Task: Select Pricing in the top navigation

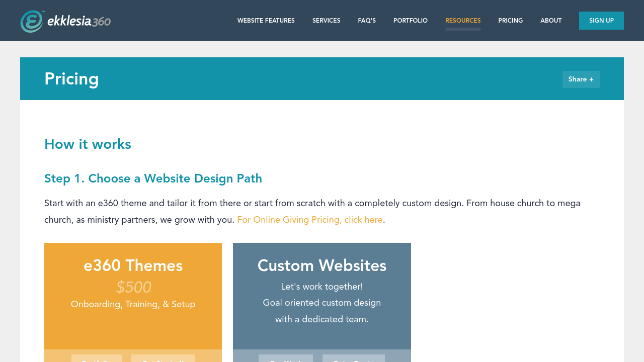Action: tap(510, 21)
